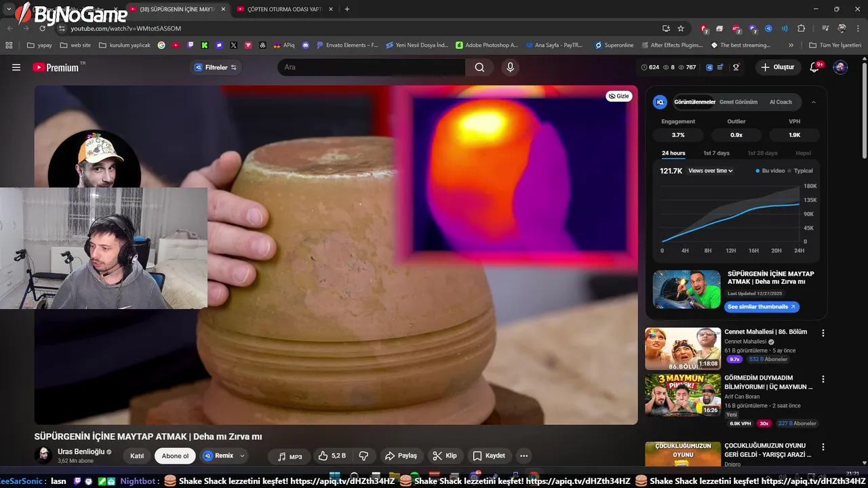
Task: Start voice search with microphone icon
Action: point(511,67)
